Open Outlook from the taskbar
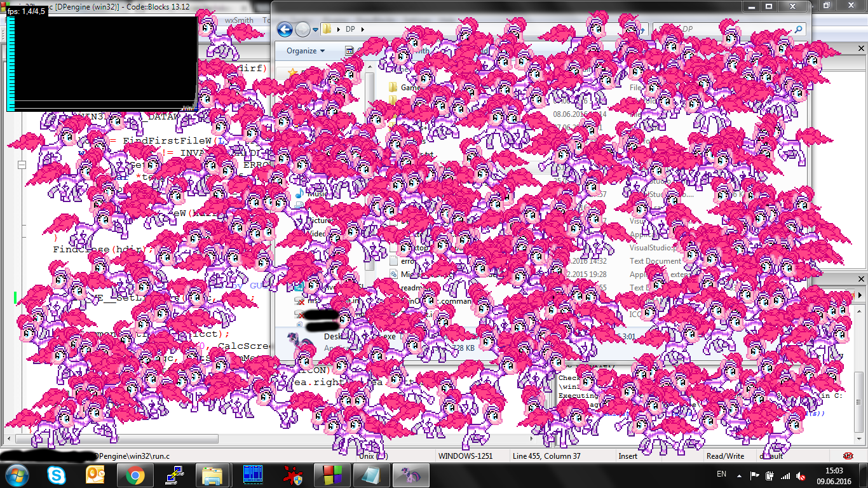Image resolution: width=868 pixels, height=488 pixels. (x=95, y=475)
